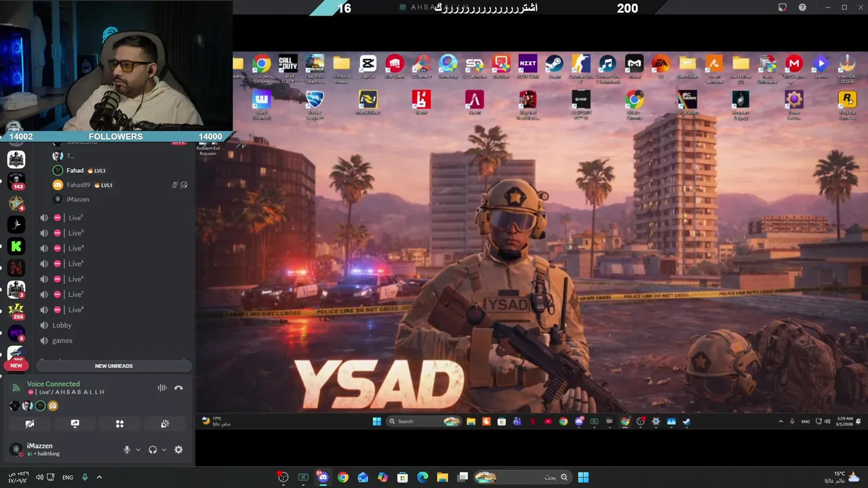Open Discord server with 255 badge
Viewport: 868px width, 488px height.
click(x=16, y=311)
